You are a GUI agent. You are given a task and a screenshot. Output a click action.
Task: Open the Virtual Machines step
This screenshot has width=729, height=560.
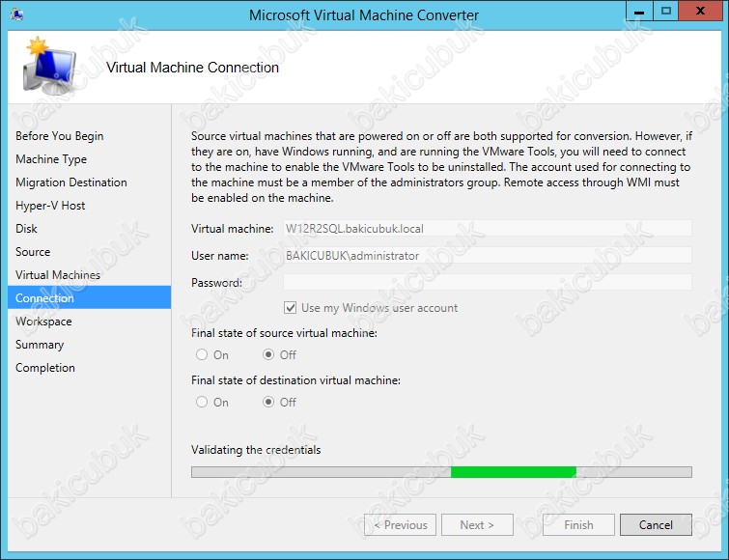[x=58, y=274]
